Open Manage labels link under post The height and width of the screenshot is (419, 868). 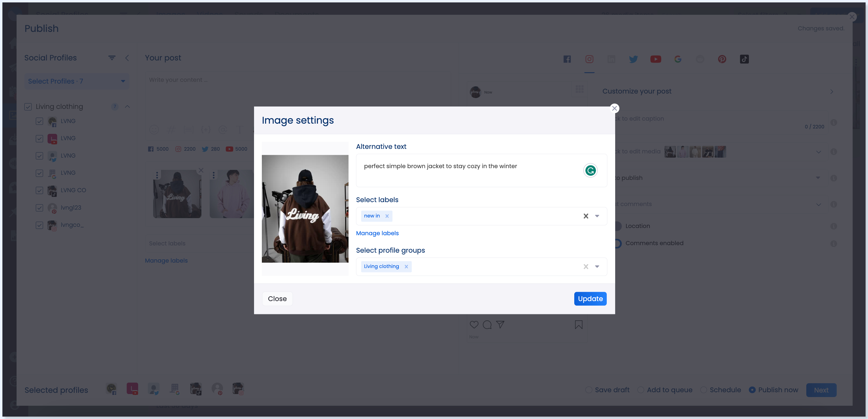pyautogui.click(x=166, y=261)
